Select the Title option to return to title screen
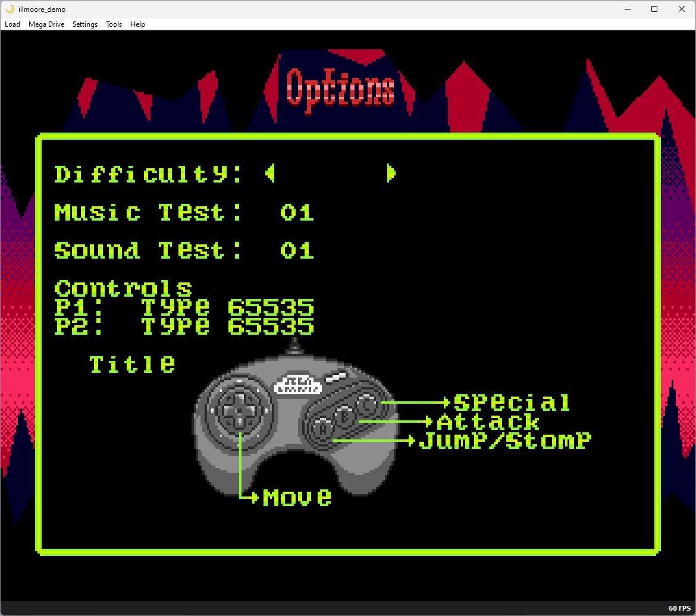Screen dimensions: 696x616 coord(132,364)
